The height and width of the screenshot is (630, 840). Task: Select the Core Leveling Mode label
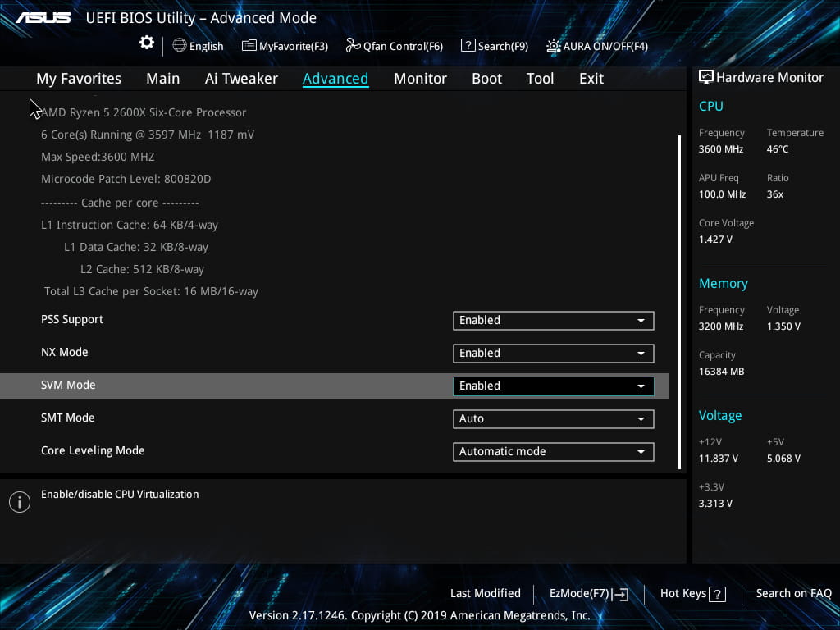93,451
